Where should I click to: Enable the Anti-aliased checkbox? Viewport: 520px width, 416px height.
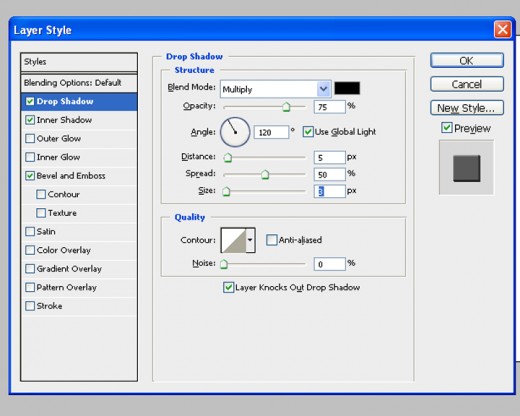coord(271,240)
